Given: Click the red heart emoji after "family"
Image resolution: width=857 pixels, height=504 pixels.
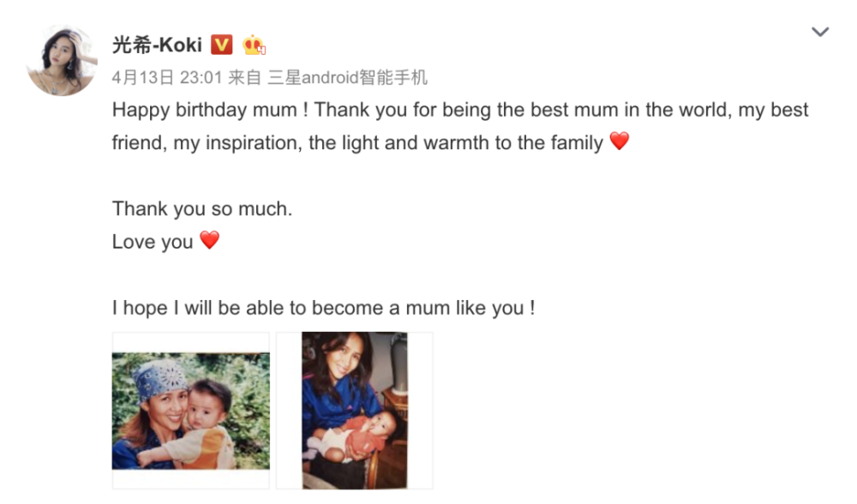Looking at the screenshot, I should coord(620,141).
